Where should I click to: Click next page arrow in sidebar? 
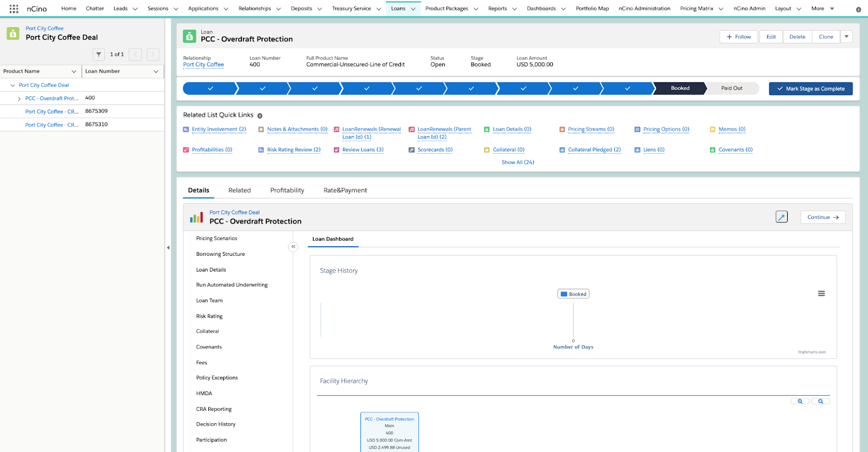(x=153, y=54)
